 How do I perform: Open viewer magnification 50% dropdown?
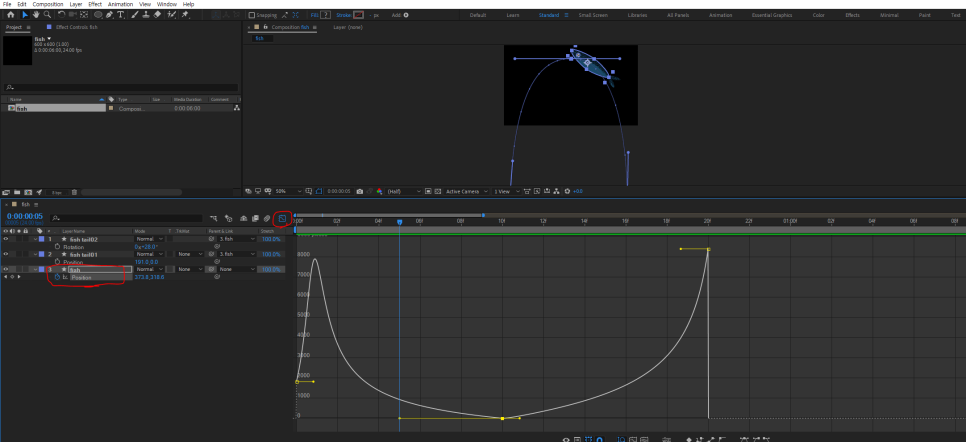289,191
